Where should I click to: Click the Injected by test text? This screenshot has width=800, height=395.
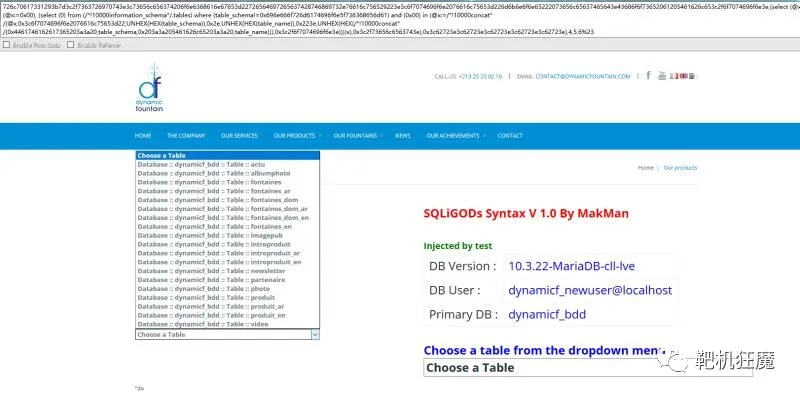point(458,246)
